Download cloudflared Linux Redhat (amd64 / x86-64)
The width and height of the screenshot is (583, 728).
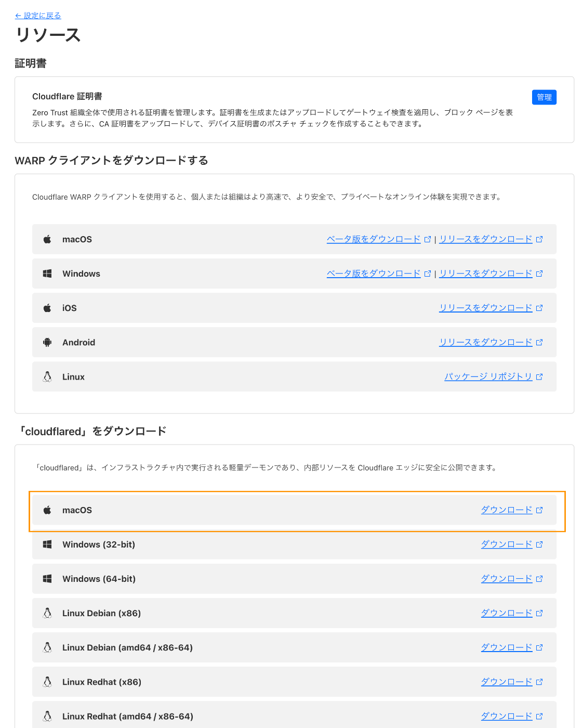507,716
